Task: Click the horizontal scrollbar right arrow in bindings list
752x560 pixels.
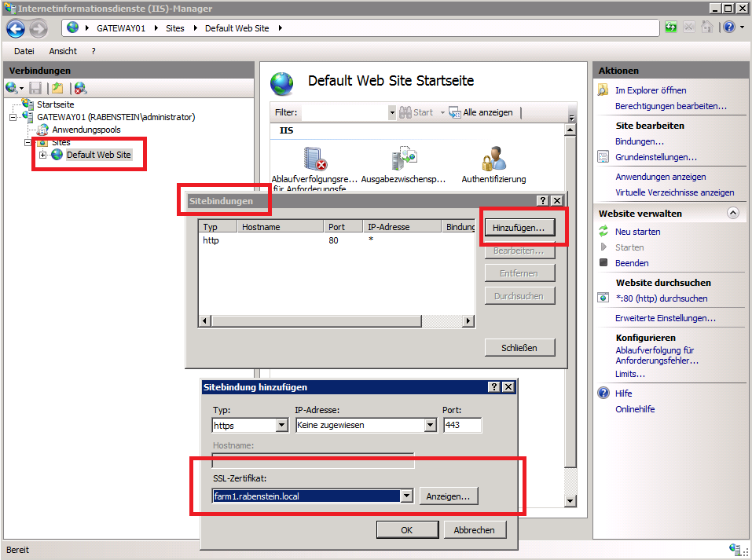Action: click(468, 321)
